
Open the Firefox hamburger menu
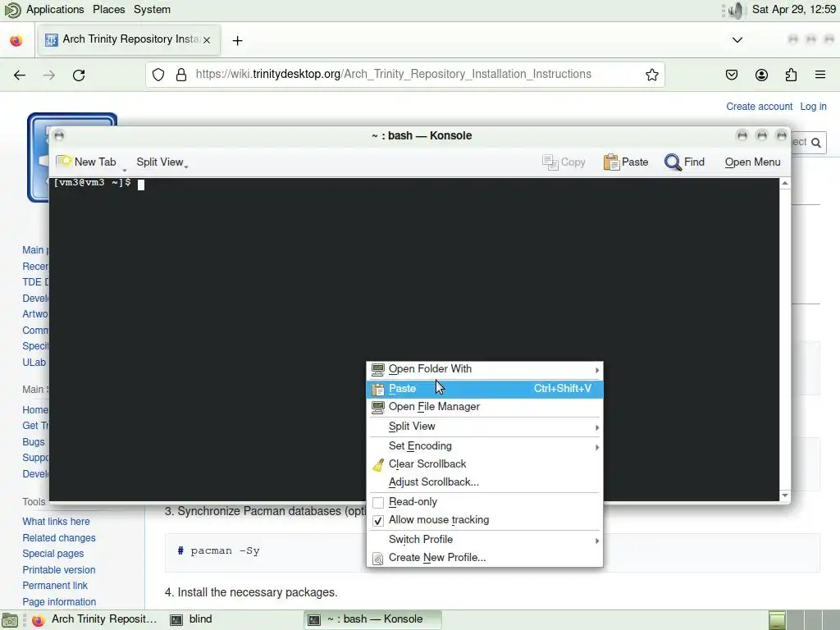(820, 75)
